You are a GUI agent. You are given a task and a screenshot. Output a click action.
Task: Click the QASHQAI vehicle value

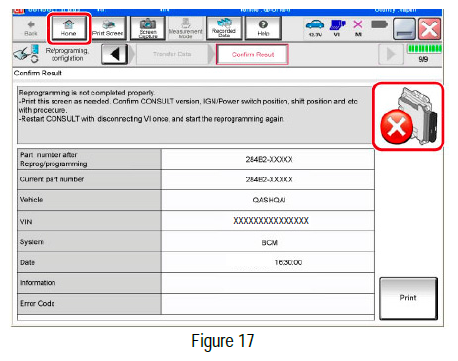(x=269, y=200)
